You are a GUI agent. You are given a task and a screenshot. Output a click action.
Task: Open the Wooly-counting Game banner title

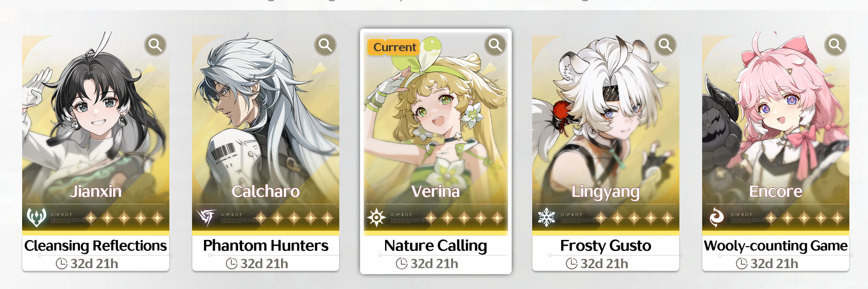(776, 246)
